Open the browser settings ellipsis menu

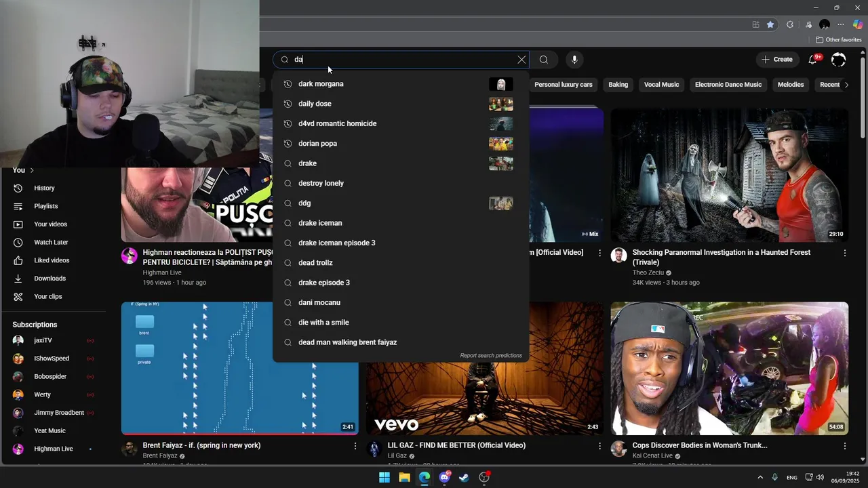[841, 24]
